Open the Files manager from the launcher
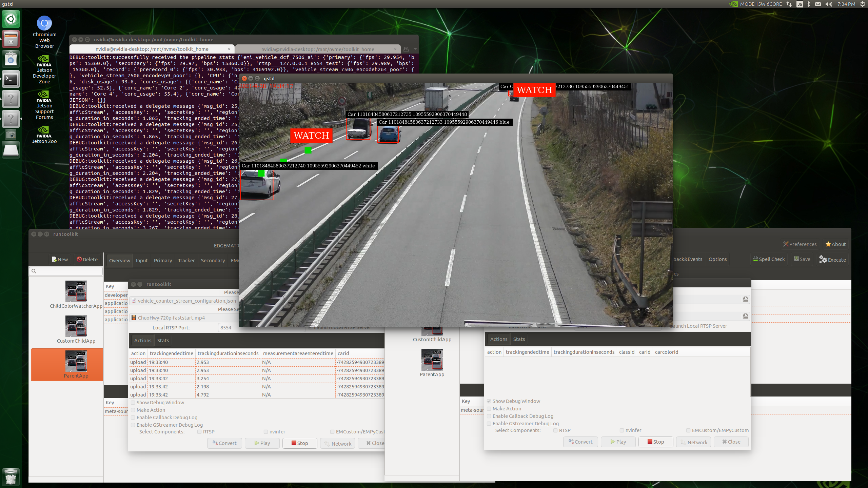The width and height of the screenshot is (868, 488). 11,39
